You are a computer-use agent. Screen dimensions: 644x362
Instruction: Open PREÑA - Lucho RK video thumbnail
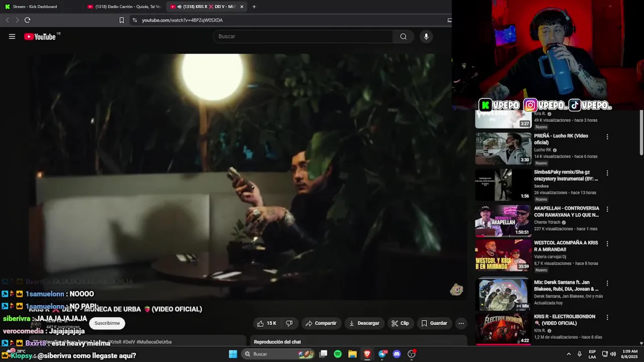point(503,148)
